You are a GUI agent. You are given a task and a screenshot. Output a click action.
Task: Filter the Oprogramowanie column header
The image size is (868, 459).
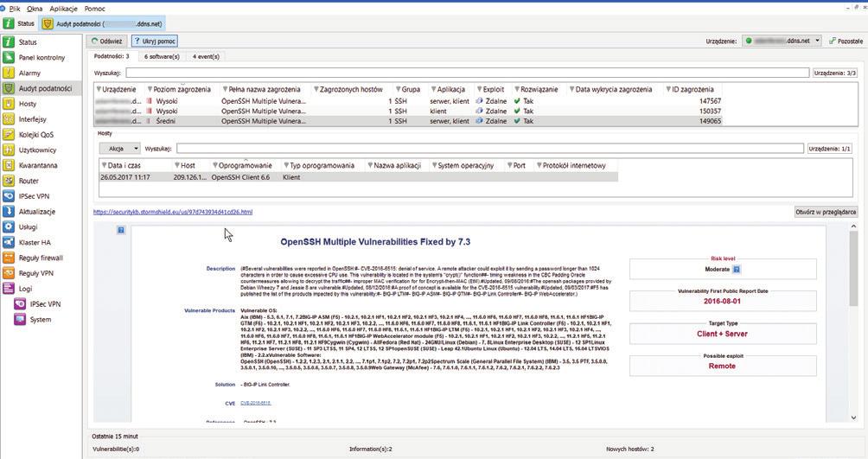[x=214, y=166]
